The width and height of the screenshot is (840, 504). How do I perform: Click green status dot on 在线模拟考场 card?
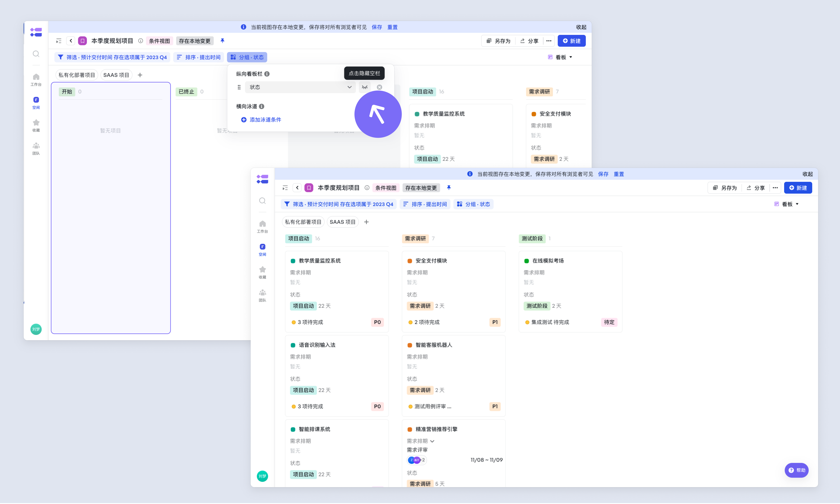527,261
